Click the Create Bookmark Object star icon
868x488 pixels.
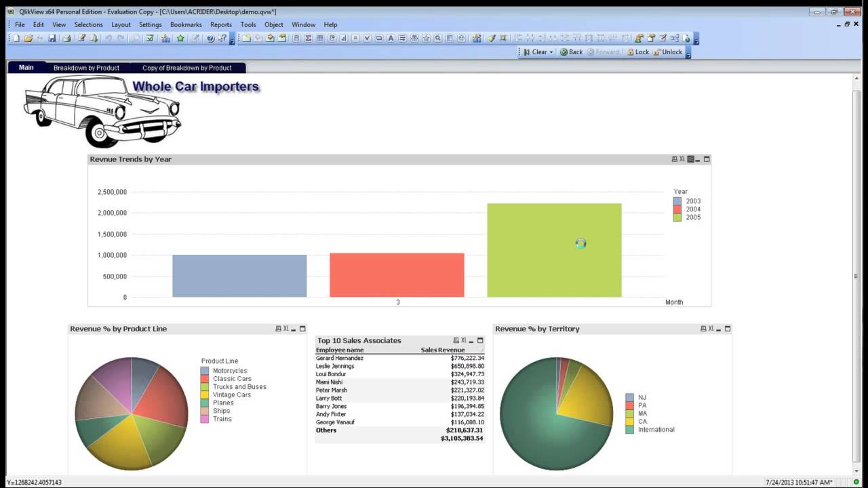426,38
